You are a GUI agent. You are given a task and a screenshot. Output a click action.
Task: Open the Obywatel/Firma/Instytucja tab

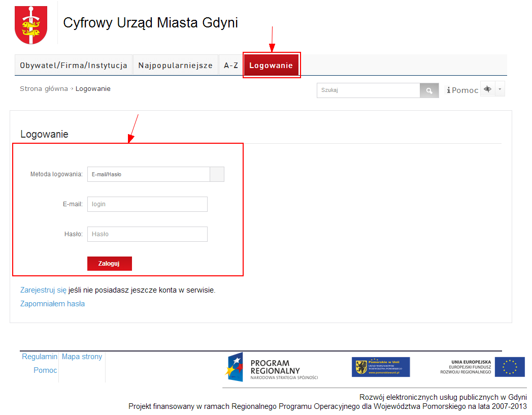click(x=74, y=66)
